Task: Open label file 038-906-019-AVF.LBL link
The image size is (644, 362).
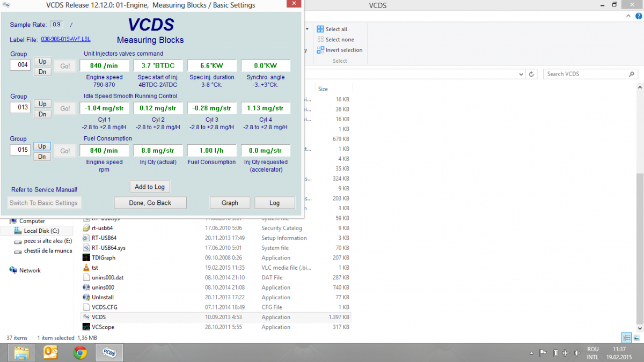Action: [66, 40]
